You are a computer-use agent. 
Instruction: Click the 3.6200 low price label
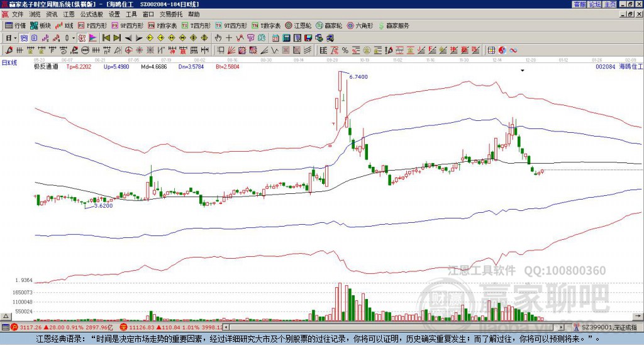(x=104, y=206)
